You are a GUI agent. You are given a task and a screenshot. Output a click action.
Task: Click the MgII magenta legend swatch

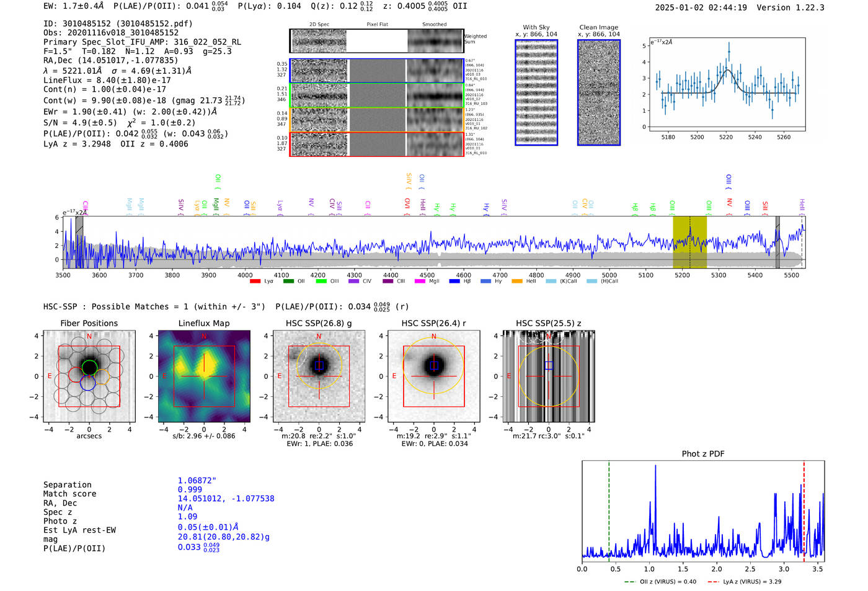tap(420, 282)
